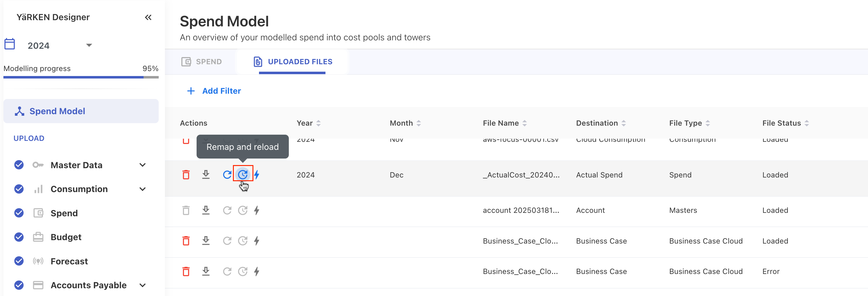Delete the Business Case file with Error status
The height and width of the screenshot is (296, 868).
pos(186,271)
